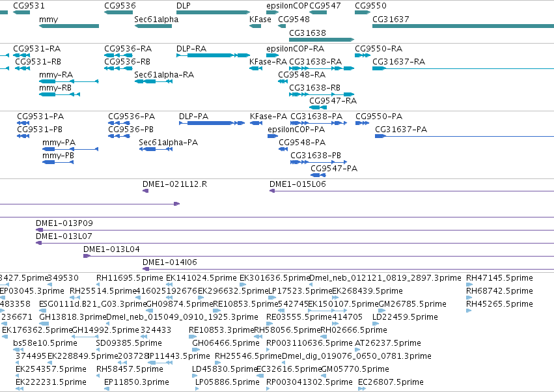Click the KFase gene label
The width and height of the screenshot is (554, 392).
[x=260, y=19]
